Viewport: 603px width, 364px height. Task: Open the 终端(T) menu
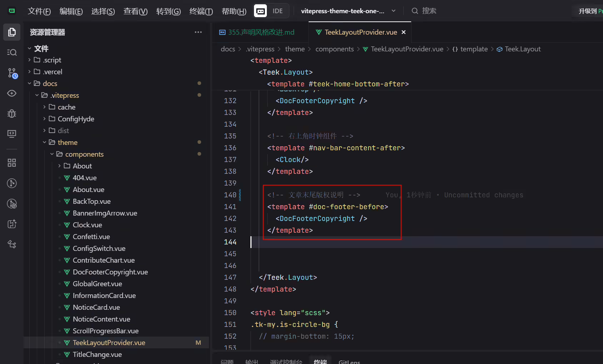coord(201,11)
